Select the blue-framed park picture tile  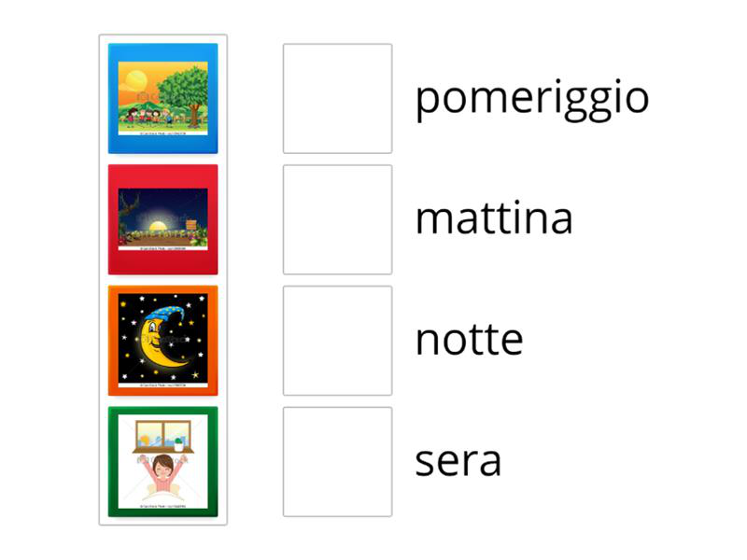[x=163, y=98]
